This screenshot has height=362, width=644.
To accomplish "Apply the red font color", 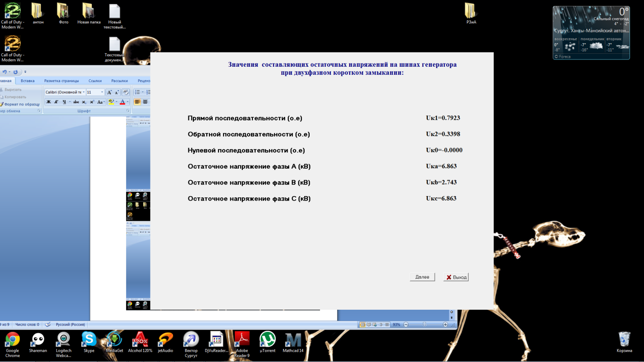I will click(x=123, y=102).
